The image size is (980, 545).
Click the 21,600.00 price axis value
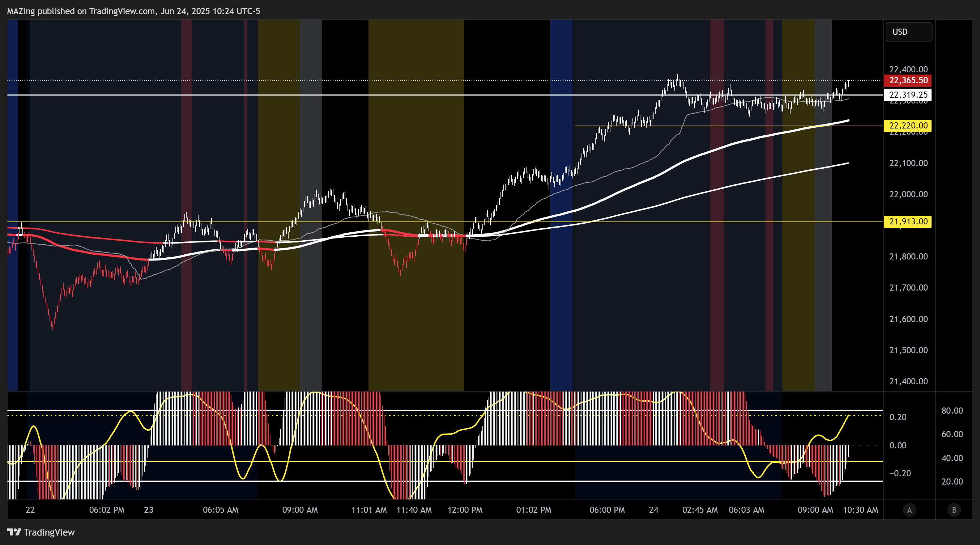pyautogui.click(x=908, y=319)
